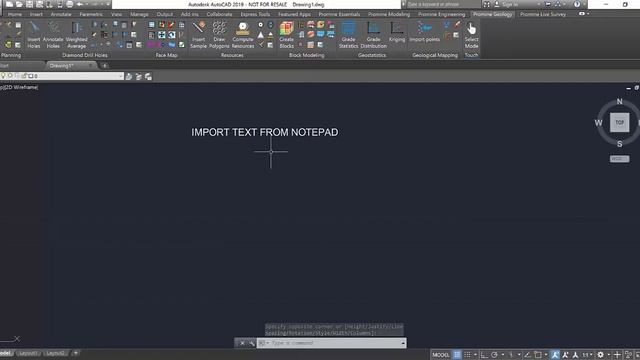The height and width of the screenshot is (360, 640).
Task: Open command line recent commands arrow
Action: 267,343
